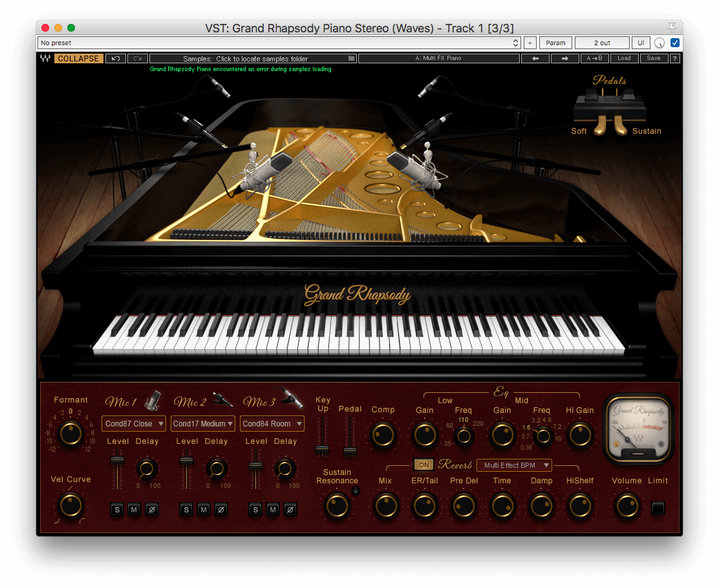This screenshot has width=719, height=588.
Task: Click the Key Up fader
Action: pyautogui.click(x=323, y=450)
